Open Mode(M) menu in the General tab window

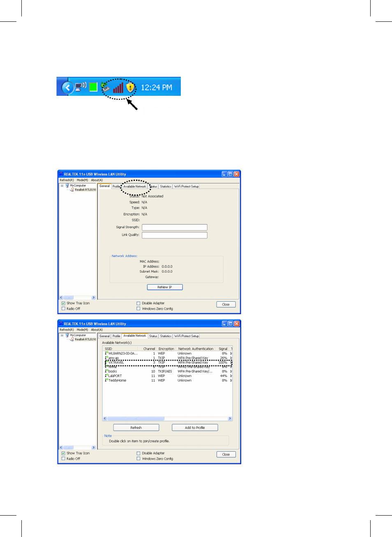tap(82, 180)
